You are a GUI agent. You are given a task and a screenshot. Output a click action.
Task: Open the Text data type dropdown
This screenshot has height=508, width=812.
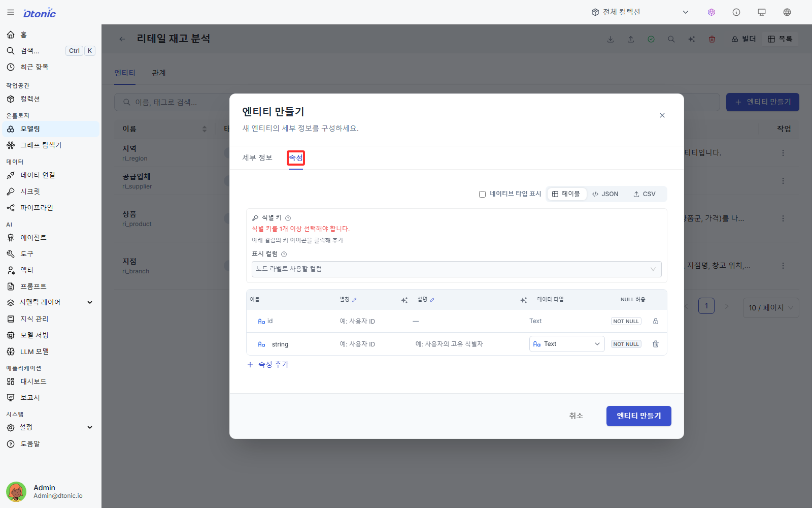pos(567,344)
